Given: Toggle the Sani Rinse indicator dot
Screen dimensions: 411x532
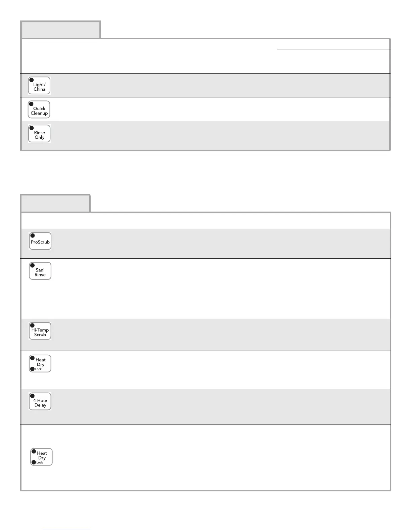Looking at the screenshot, I should click(x=33, y=266).
